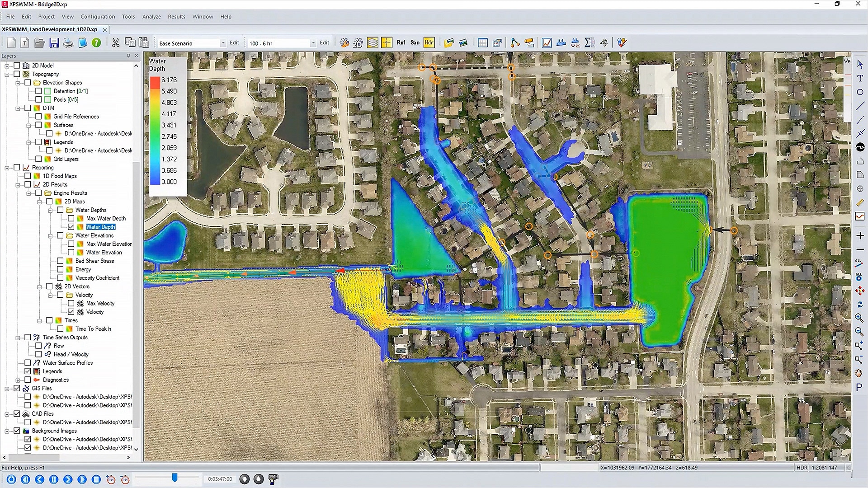Uncheck the Water Depth layer checkbox
The image size is (868, 488).
click(71, 227)
